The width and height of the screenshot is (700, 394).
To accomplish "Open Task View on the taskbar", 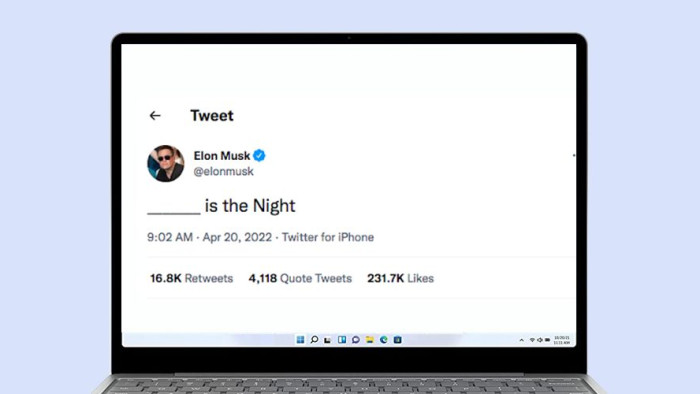I will 328,340.
